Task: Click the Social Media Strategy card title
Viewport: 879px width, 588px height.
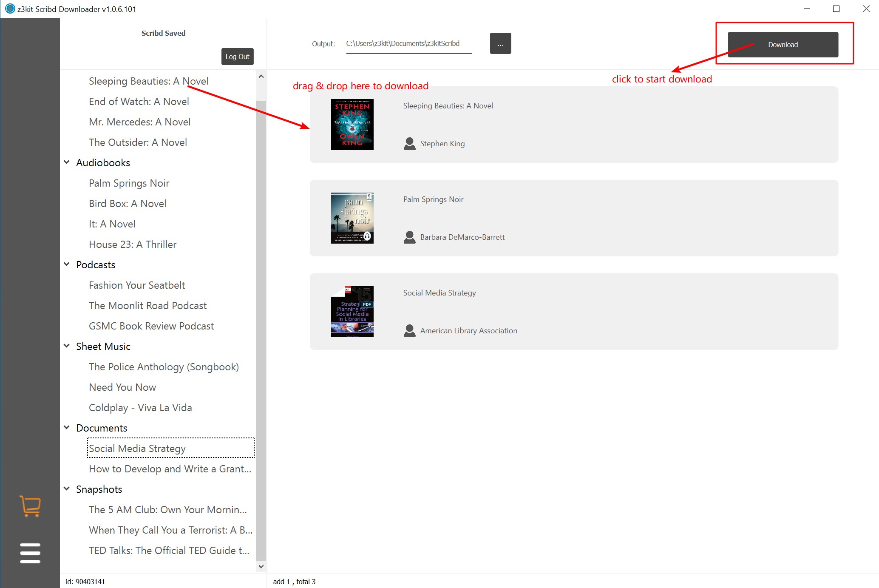Action: click(x=439, y=293)
